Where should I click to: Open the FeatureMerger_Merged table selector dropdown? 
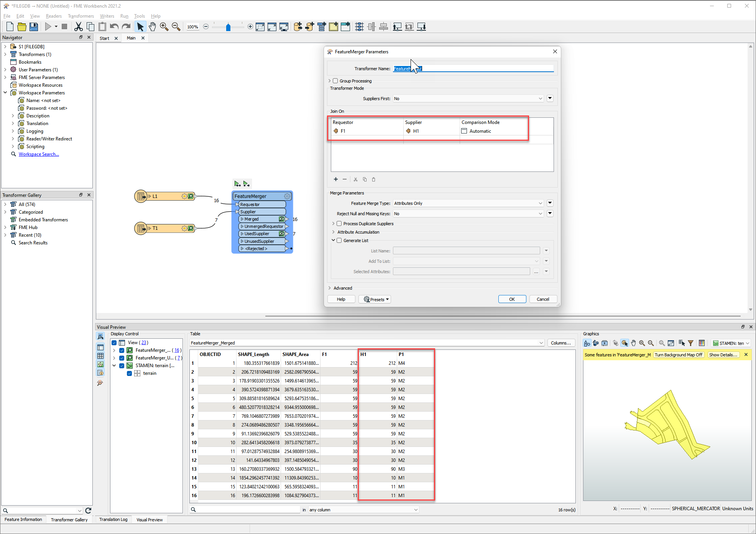(x=367, y=343)
